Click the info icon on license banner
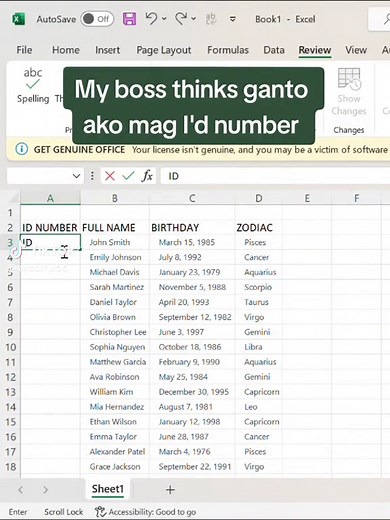The height and width of the screenshot is (520, 390). [x=22, y=149]
